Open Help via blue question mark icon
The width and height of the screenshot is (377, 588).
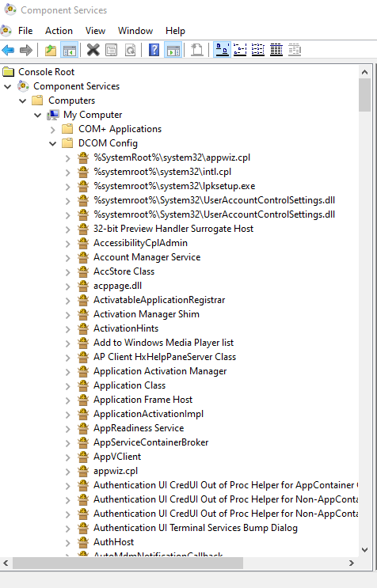tap(154, 50)
